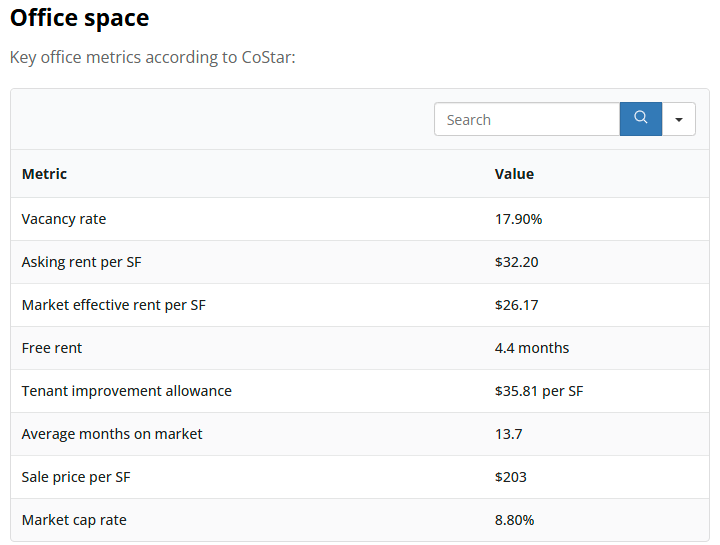This screenshot has height=545, width=720.
Task: Select Average months on market label
Action: pyautogui.click(x=112, y=434)
